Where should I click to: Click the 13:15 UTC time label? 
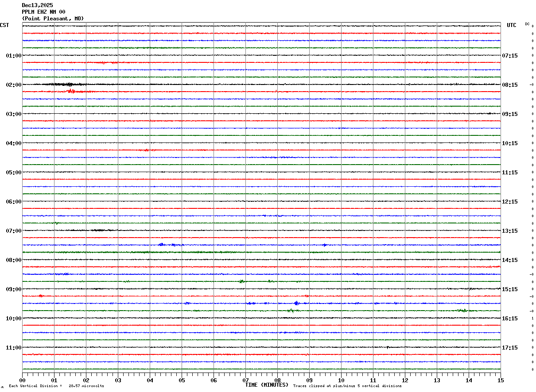[x=510, y=231]
